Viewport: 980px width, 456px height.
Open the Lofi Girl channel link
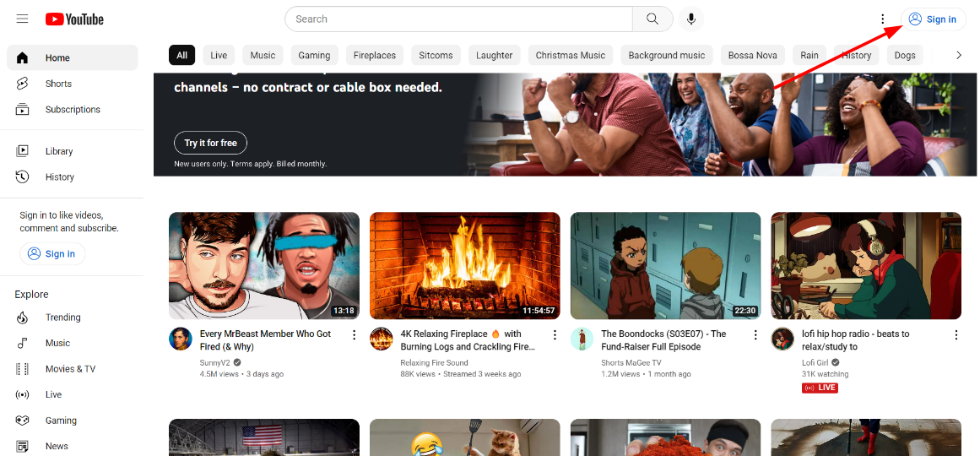[815, 363]
